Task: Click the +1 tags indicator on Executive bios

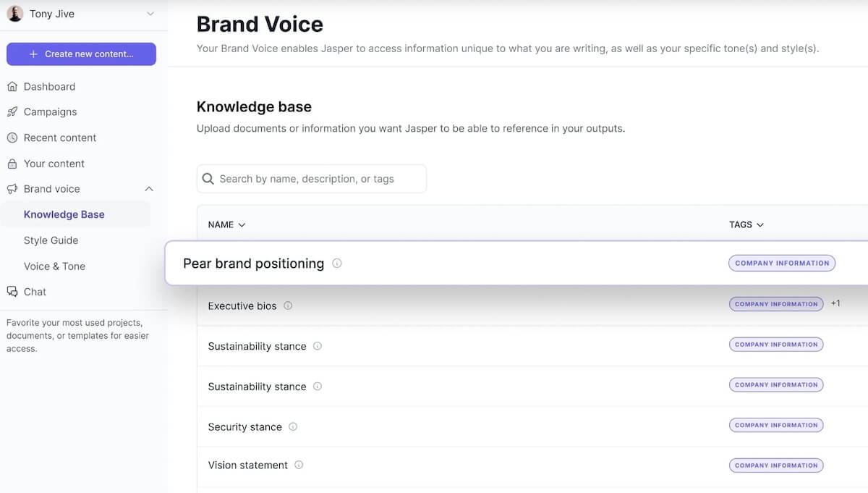Action: (835, 303)
